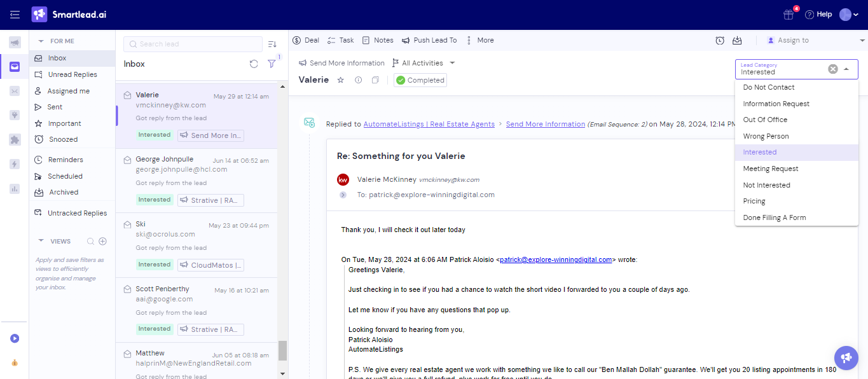
Task: Open the Send More Information link
Action: point(546,124)
